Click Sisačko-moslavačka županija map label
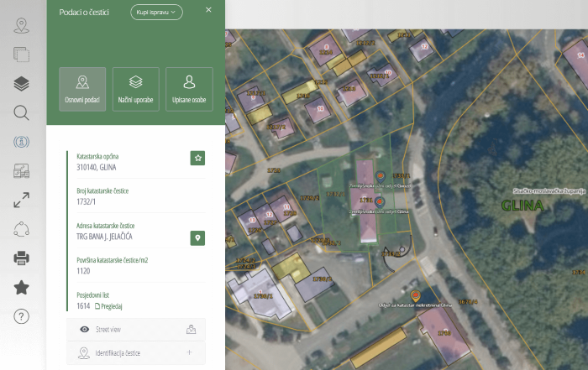The width and height of the screenshot is (588, 370). (x=549, y=191)
